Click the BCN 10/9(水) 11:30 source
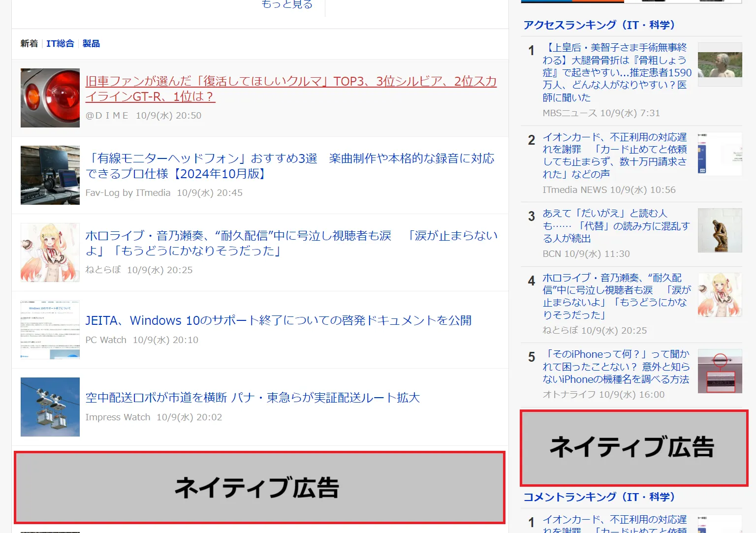 [586, 254]
